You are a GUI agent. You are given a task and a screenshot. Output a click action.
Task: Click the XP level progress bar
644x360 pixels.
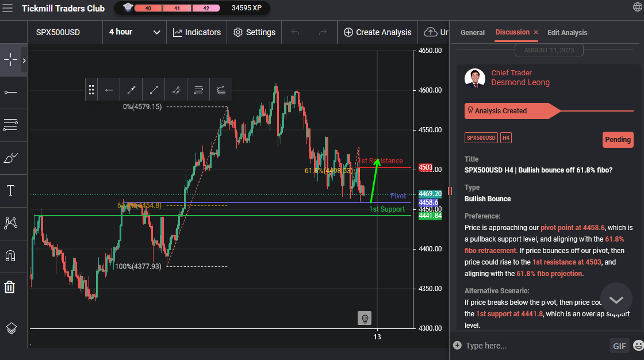point(177,8)
